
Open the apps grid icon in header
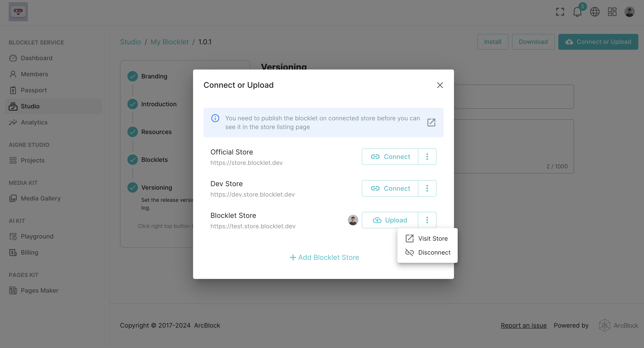612,12
